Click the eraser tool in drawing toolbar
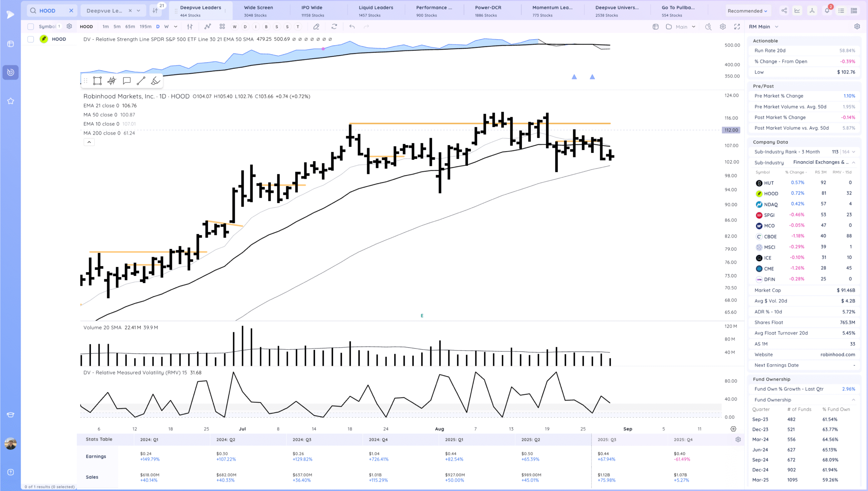The image size is (868, 491). pos(155,81)
